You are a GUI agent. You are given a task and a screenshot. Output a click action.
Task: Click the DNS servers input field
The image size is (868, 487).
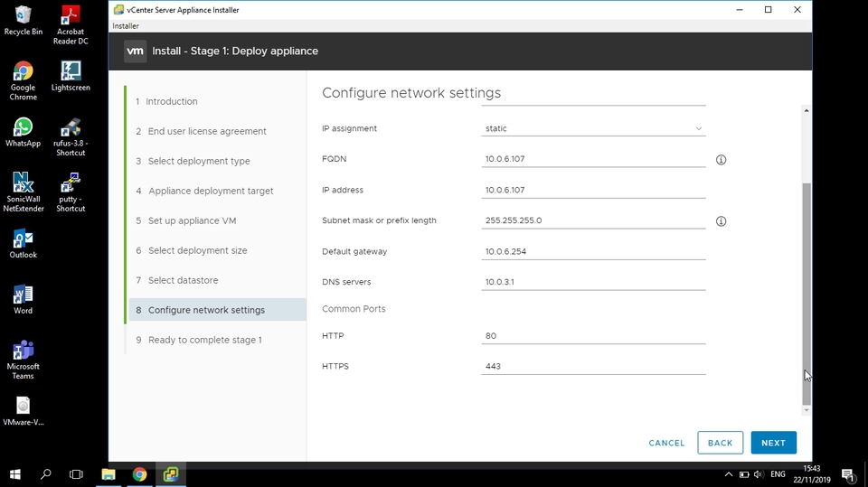pyautogui.click(x=593, y=282)
